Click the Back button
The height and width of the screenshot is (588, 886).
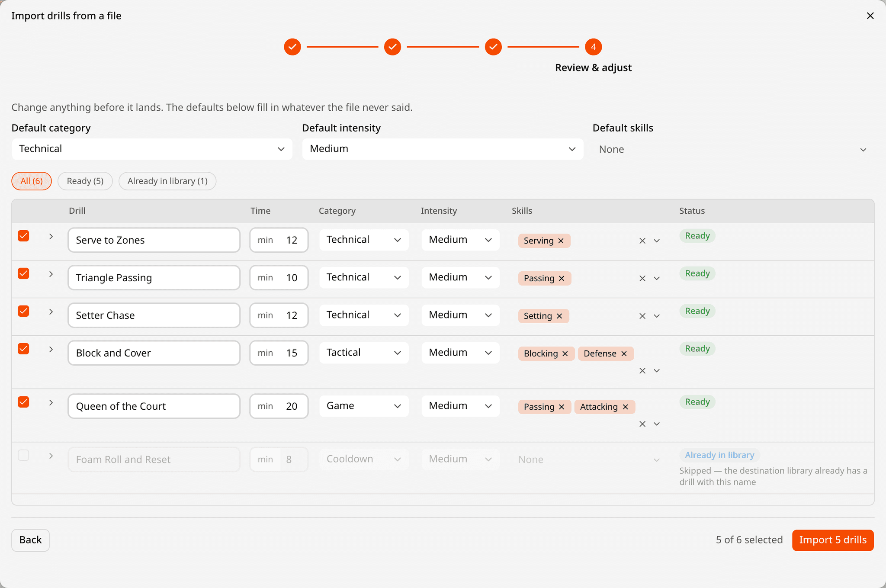(x=30, y=540)
